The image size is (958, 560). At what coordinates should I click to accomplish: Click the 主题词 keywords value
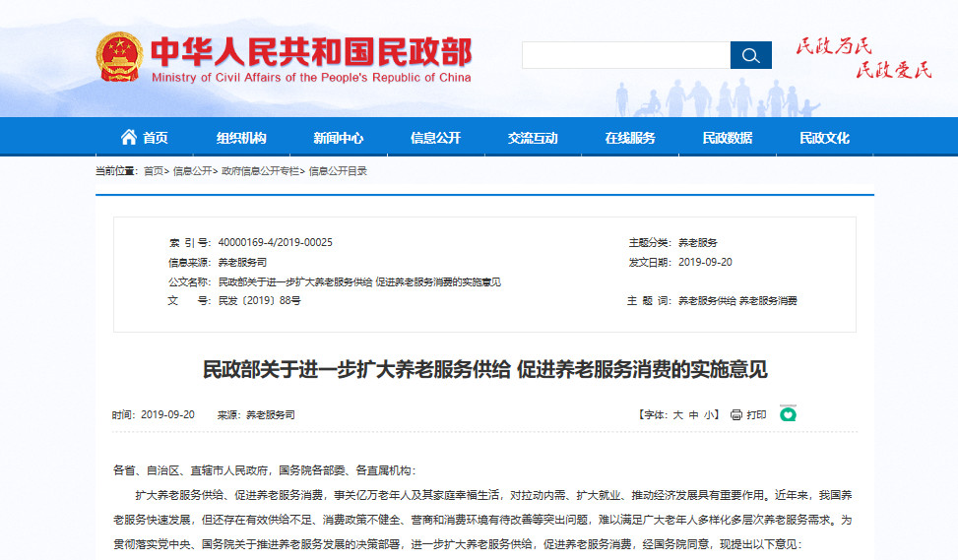click(x=737, y=300)
